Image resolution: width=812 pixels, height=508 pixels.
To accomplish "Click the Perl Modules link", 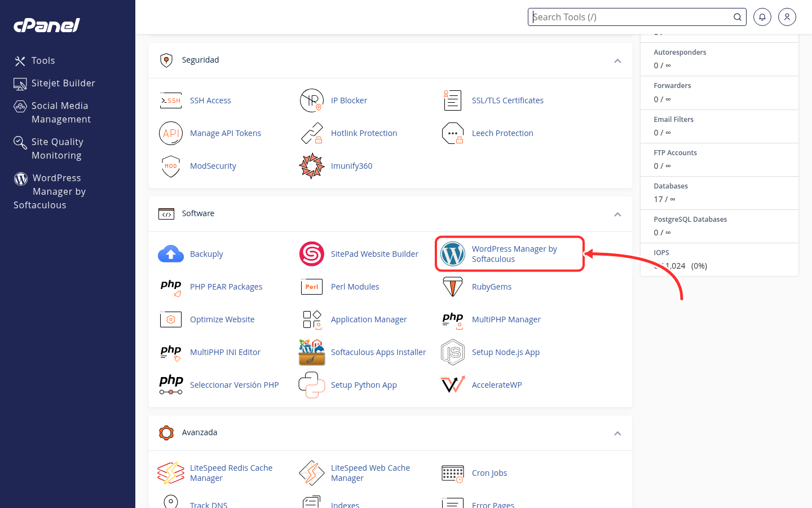I will point(355,287).
